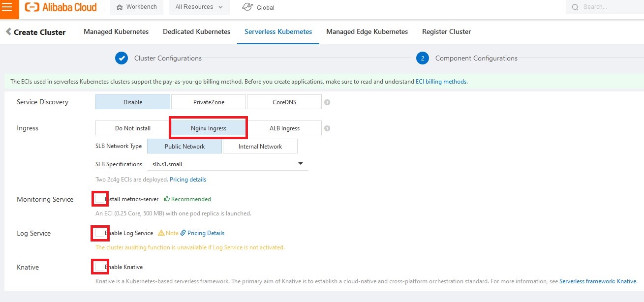Open the Global region selector
The image size is (644, 302).
click(259, 7)
